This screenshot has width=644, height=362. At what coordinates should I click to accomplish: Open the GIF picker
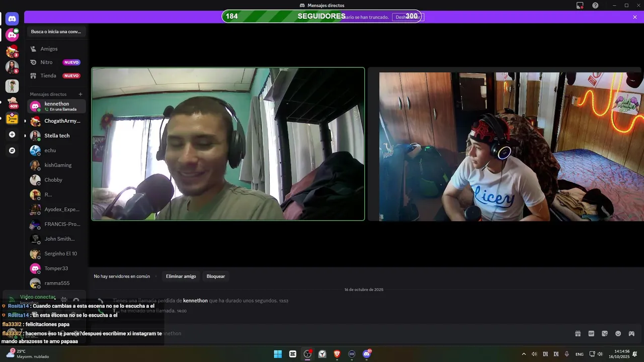(591, 333)
